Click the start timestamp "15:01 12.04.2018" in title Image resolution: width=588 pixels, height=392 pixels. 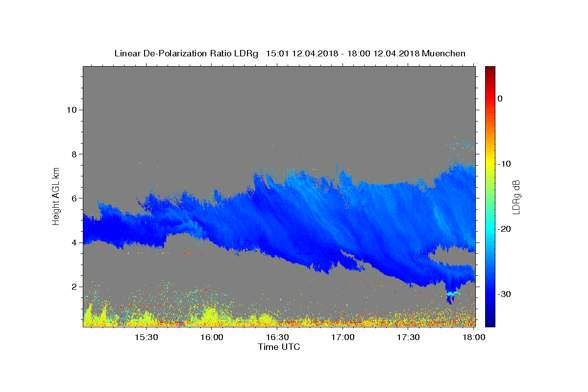302,53
